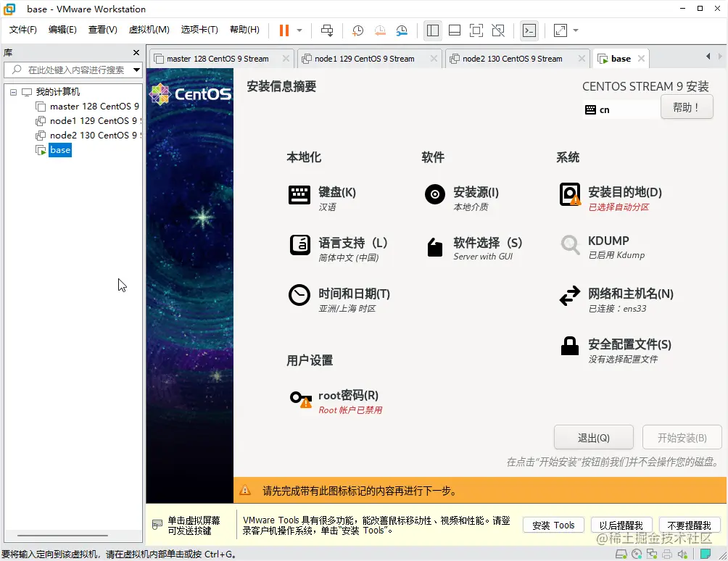Open security profile 安全配置文件(S)
Viewport: 728px width, 561px height.
point(616,351)
